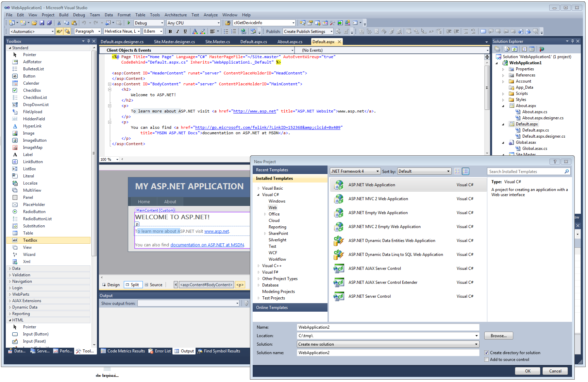This screenshot has height=382, width=588.
Task: Select Calendar control in Toolbox
Action: tap(49, 83)
